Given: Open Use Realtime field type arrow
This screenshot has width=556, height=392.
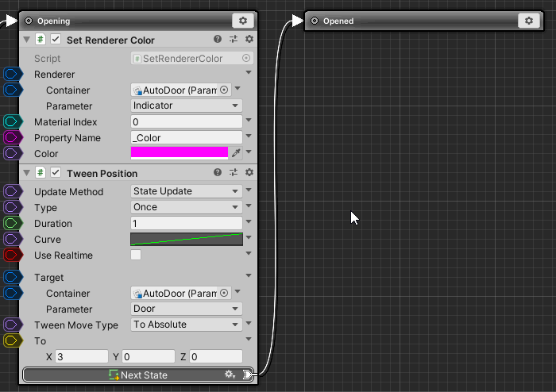Looking at the screenshot, I should [x=249, y=254].
